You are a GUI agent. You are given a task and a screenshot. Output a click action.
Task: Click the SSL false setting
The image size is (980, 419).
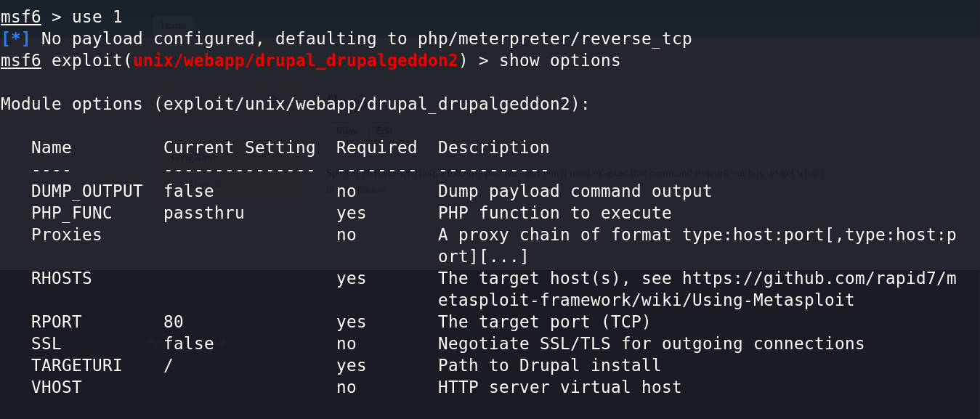click(189, 343)
